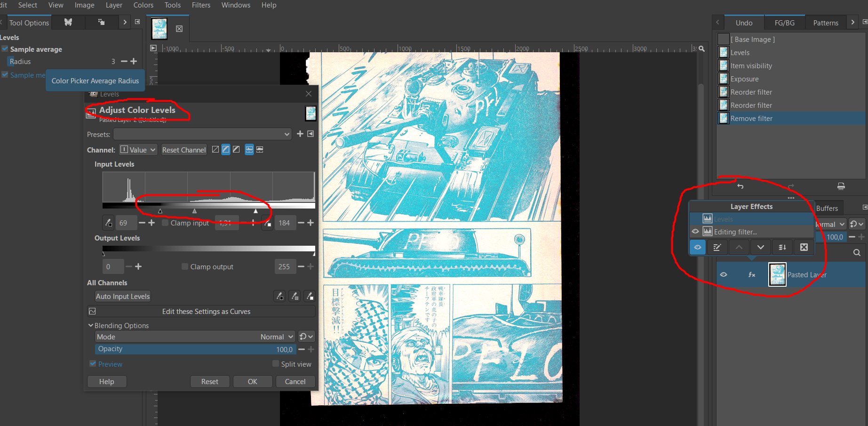Confirm levels with OK button
This screenshot has width=868, height=426.
point(253,381)
